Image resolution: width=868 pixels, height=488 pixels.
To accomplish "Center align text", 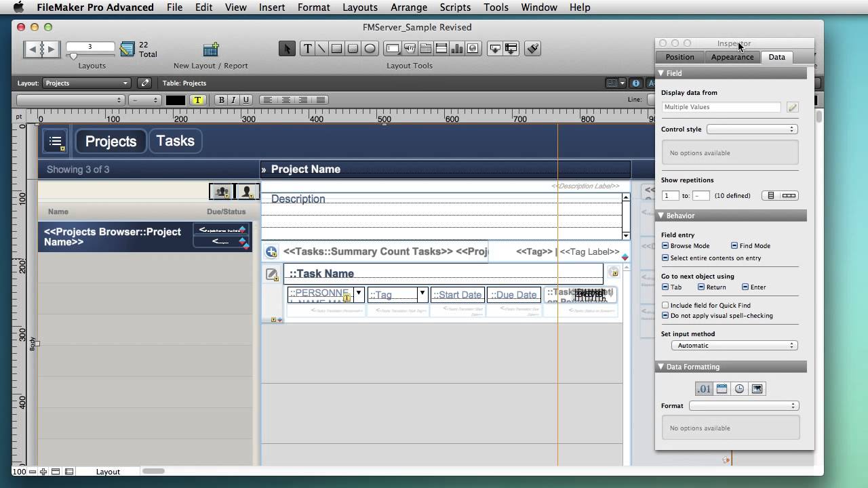I will [285, 100].
